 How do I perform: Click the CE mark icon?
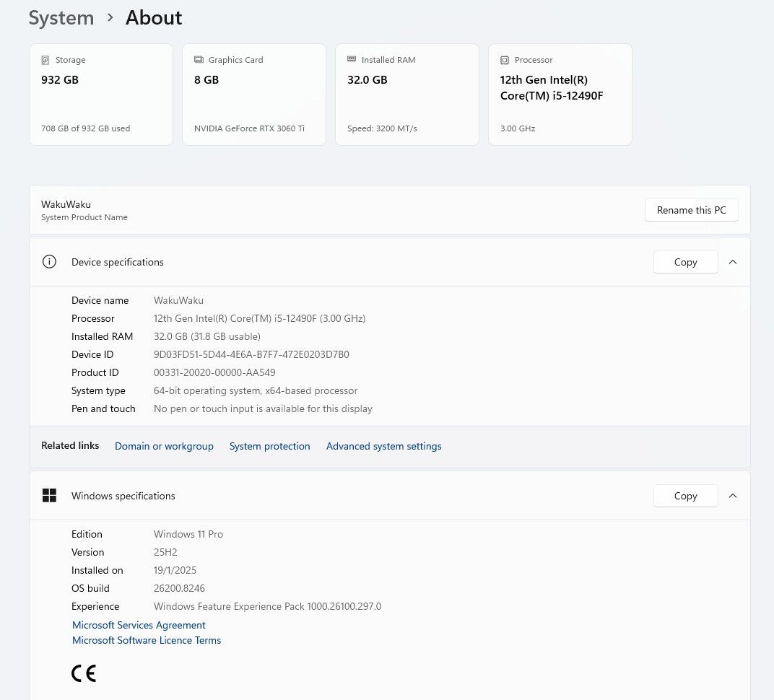pyautogui.click(x=84, y=673)
